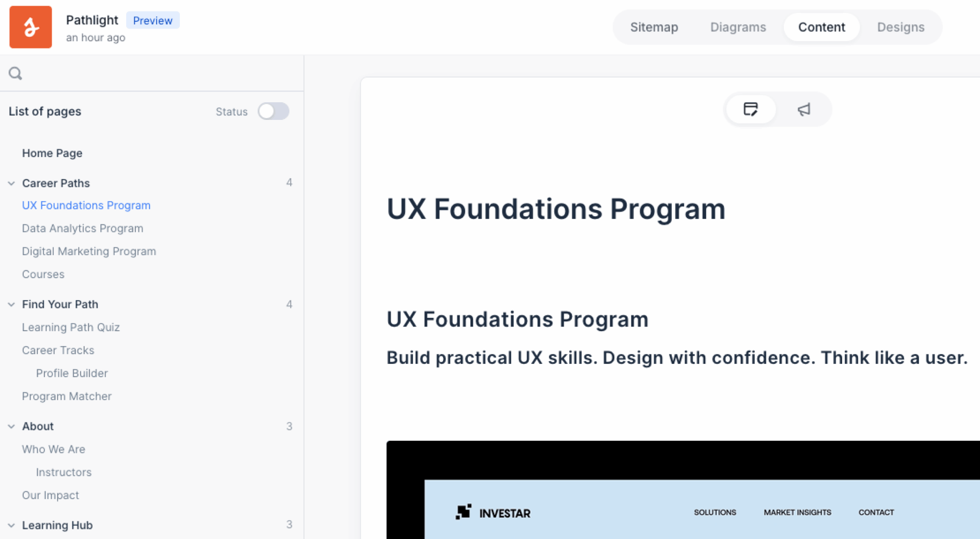Click the Career Paths page count 4
The width and height of the screenshot is (980, 539).
[289, 183]
